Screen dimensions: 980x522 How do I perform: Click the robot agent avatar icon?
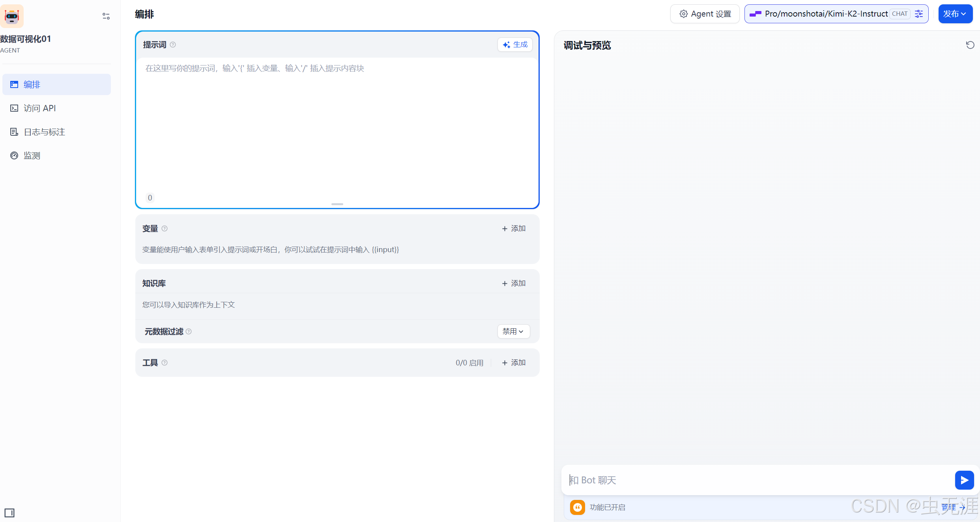click(12, 16)
